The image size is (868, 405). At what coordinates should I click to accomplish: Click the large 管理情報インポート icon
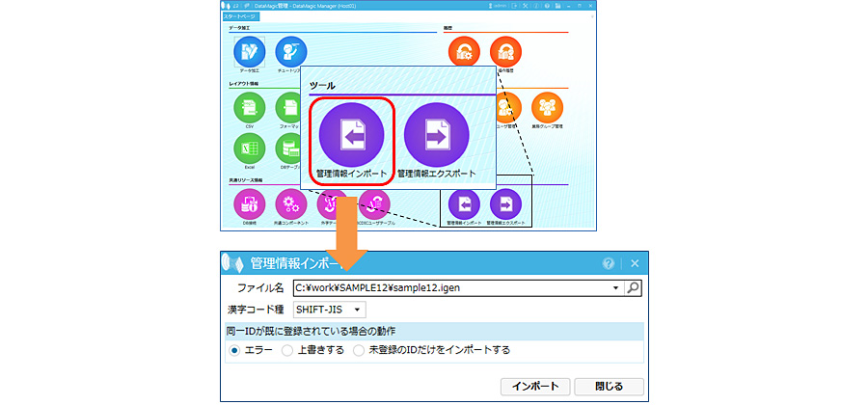(x=351, y=134)
